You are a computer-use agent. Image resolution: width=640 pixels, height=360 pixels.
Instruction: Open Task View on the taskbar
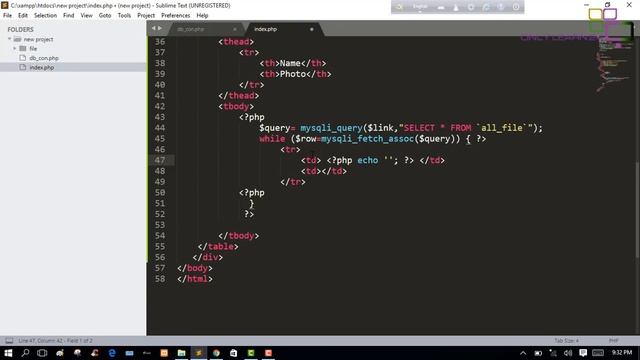click(x=42, y=353)
